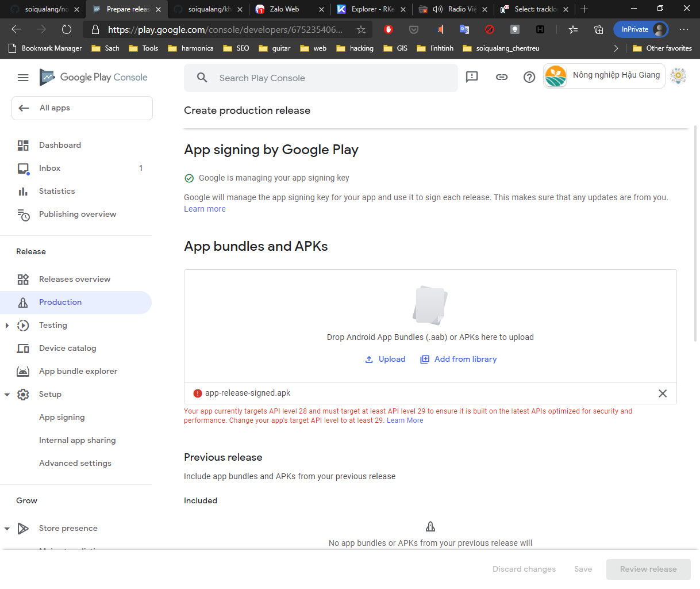The image size is (700, 589).
Task: Collapse the Store presence section arrow
Action: [x=7, y=529]
